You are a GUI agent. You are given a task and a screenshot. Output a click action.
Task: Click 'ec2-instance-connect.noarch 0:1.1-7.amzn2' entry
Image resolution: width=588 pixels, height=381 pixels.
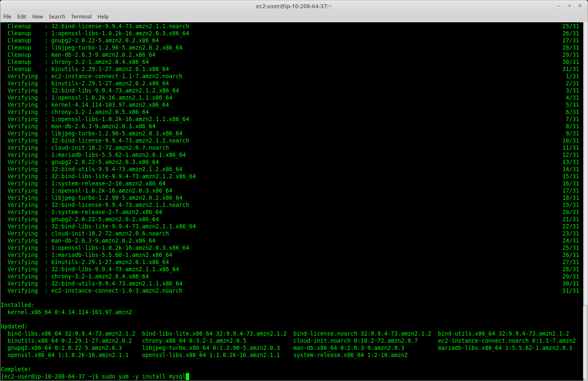pos(507,341)
